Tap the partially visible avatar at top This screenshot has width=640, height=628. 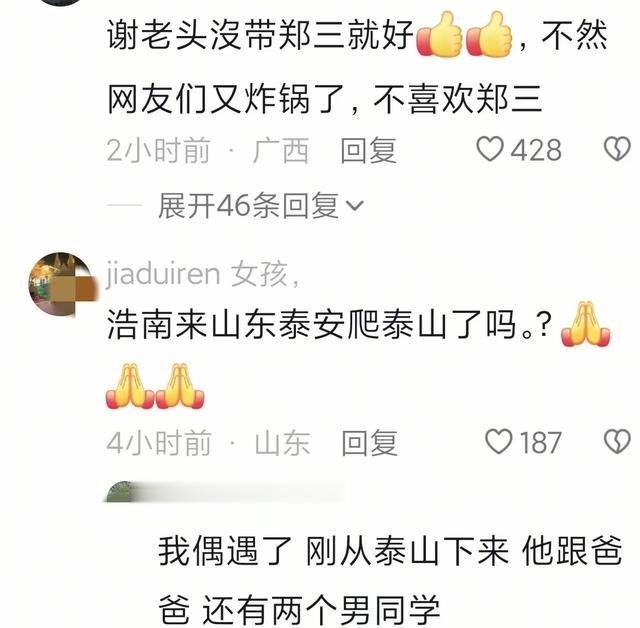click(x=62, y=2)
